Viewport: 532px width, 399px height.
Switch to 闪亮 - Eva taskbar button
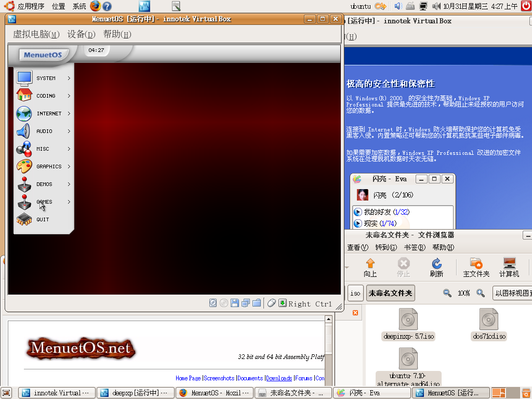click(x=373, y=393)
